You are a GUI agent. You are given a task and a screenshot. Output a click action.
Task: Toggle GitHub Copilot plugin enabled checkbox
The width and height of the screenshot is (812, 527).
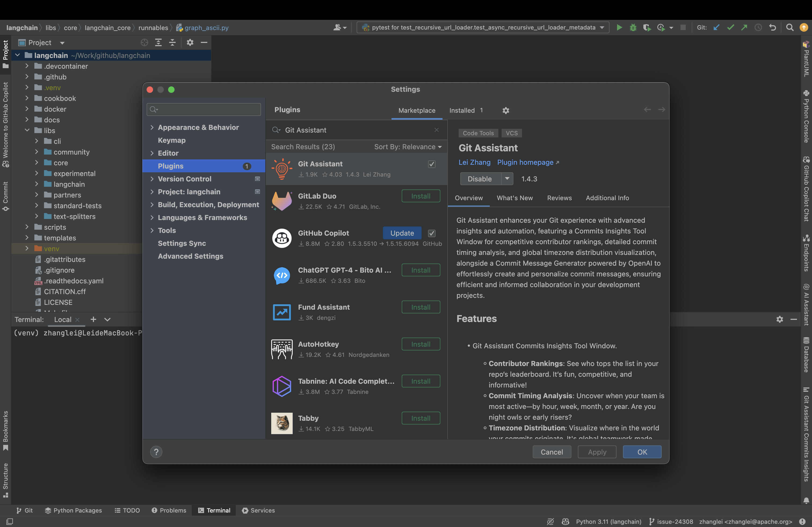(432, 232)
